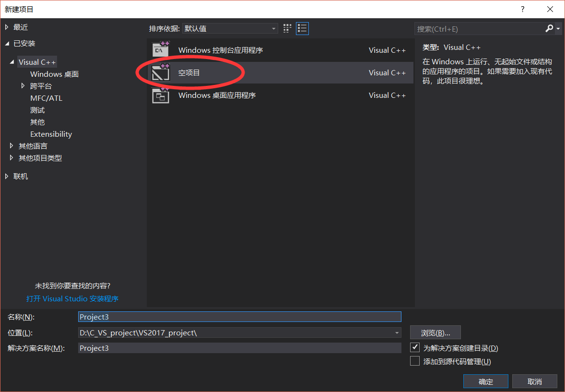Click 最近 label
The image size is (565, 392).
tap(21, 27)
